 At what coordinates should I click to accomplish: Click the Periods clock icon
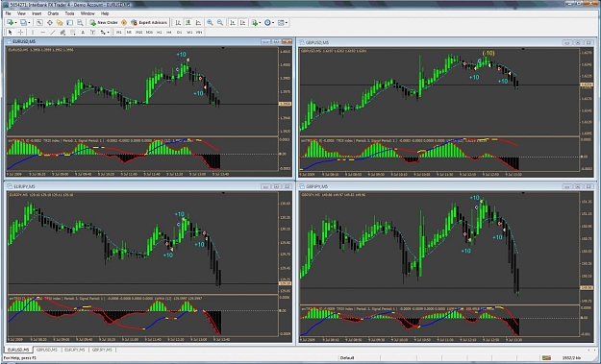(x=267, y=23)
